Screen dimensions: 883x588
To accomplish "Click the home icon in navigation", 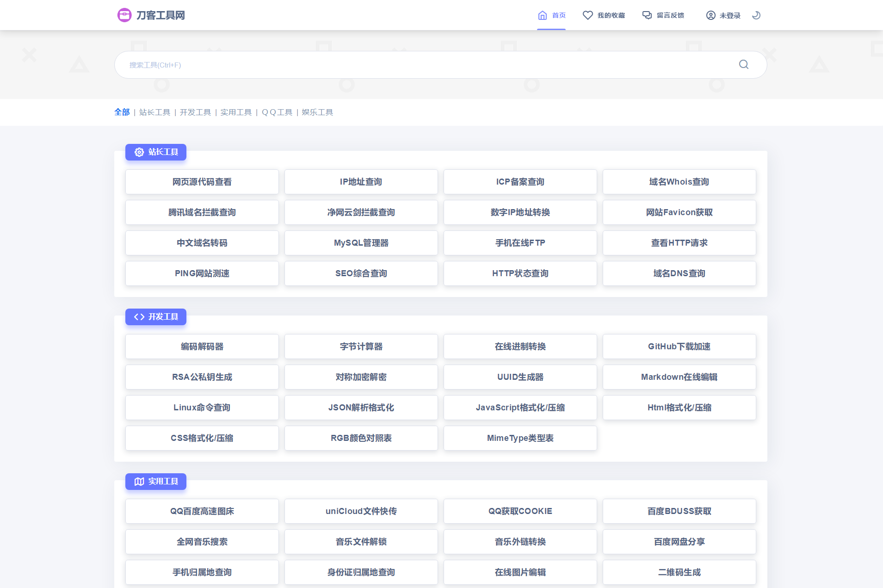I will (x=543, y=15).
